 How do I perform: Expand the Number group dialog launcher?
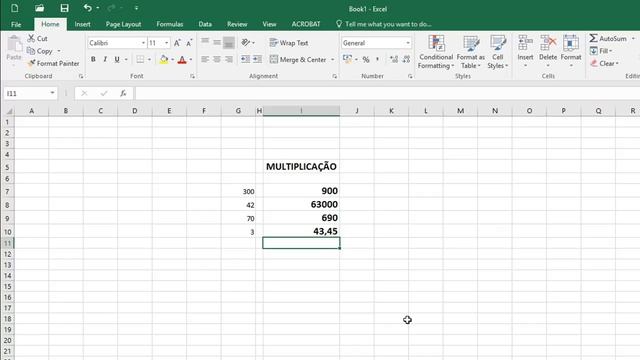pos(410,76)
